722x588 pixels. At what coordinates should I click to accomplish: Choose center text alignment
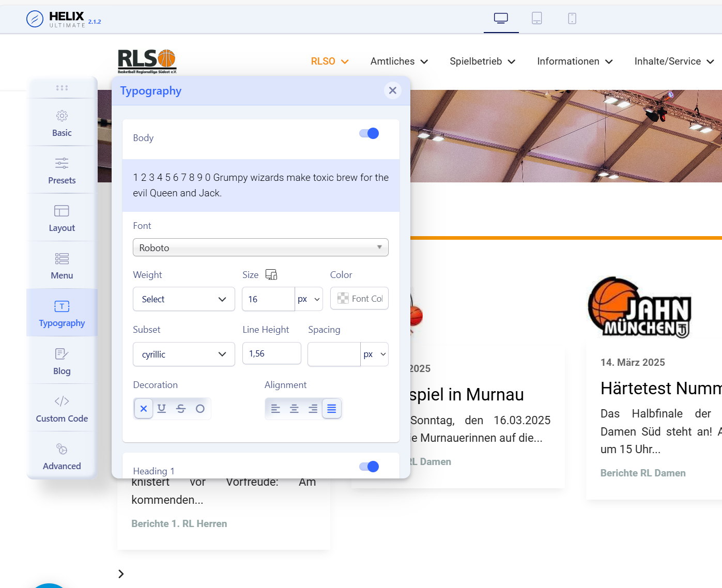[294, 409]
